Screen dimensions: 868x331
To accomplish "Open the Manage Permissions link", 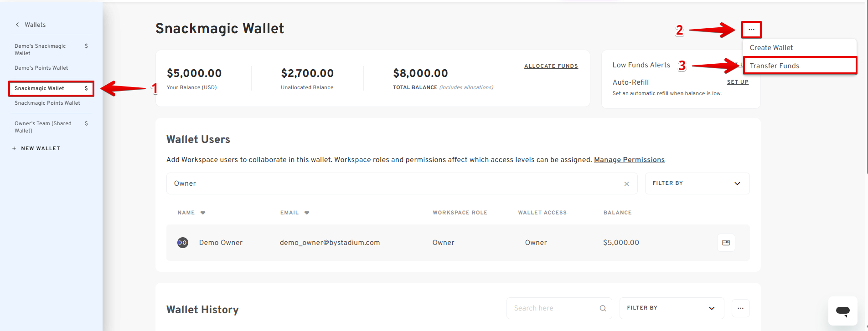I will (629, 160).
